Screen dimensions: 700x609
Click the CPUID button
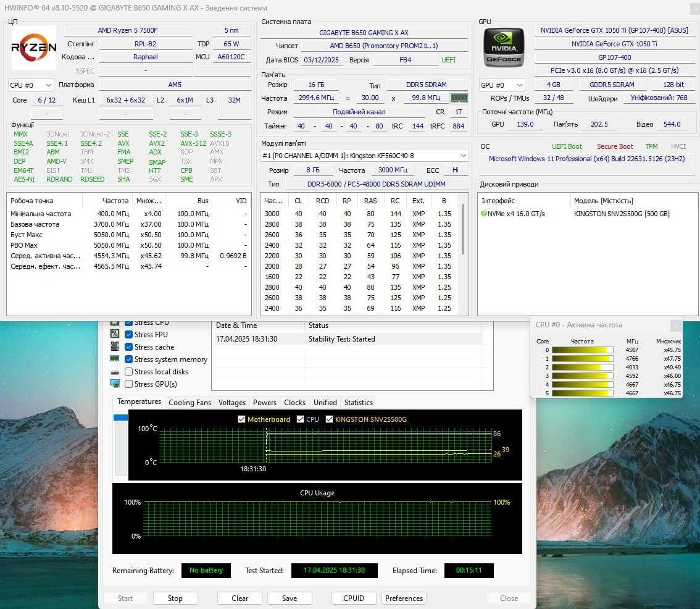(x=354, y=598)
